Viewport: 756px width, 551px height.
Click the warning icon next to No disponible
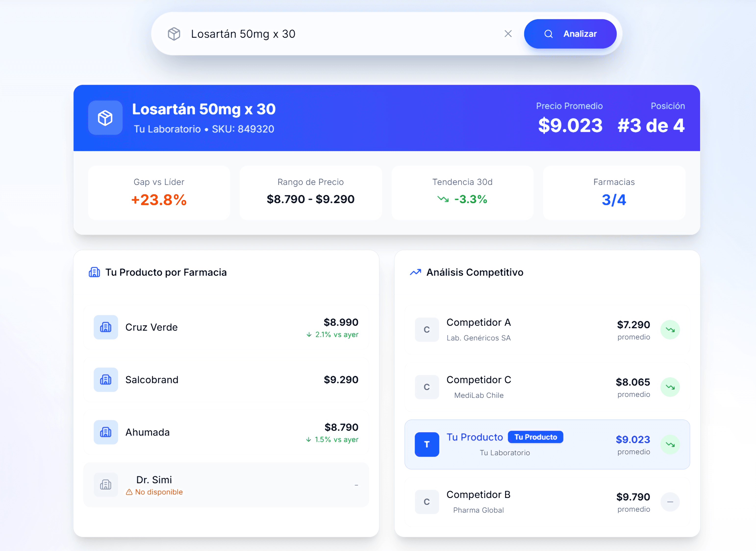click(129, 492)
